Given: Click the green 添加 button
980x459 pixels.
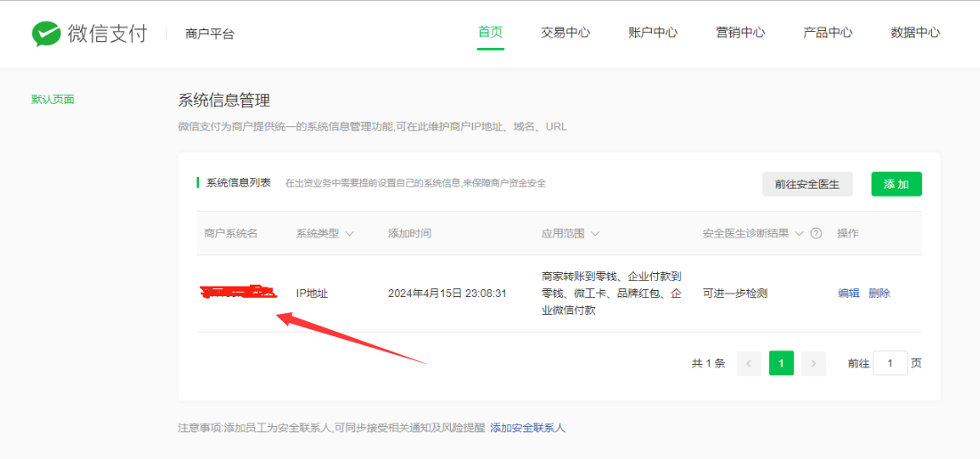Looking at the screenshot, I should pyautogui.click(x=896, y=184).
